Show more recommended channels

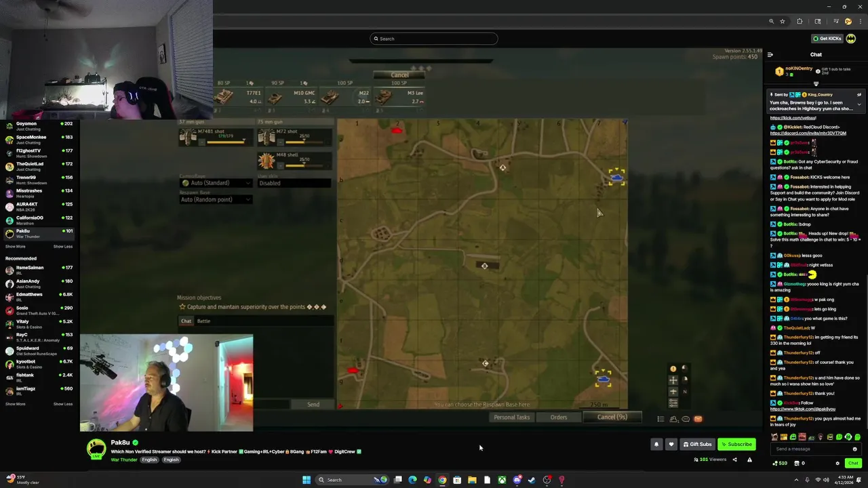click(15, 404)
